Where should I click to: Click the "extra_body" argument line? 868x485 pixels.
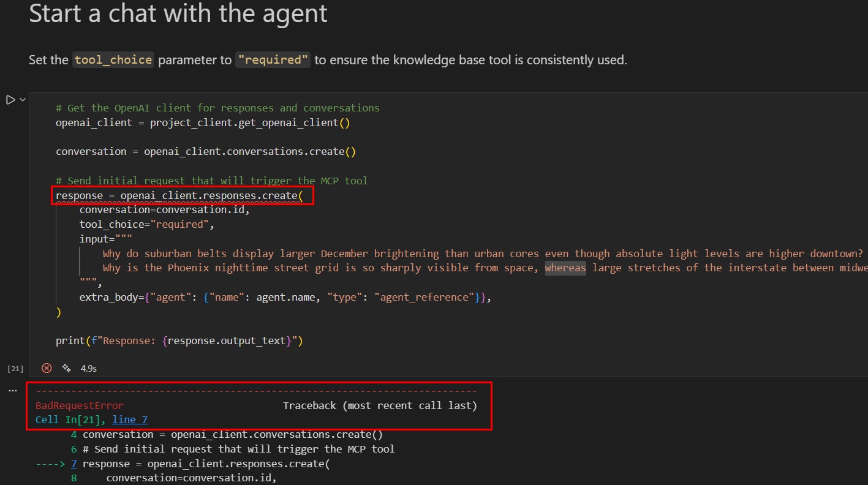pos(285,297)
